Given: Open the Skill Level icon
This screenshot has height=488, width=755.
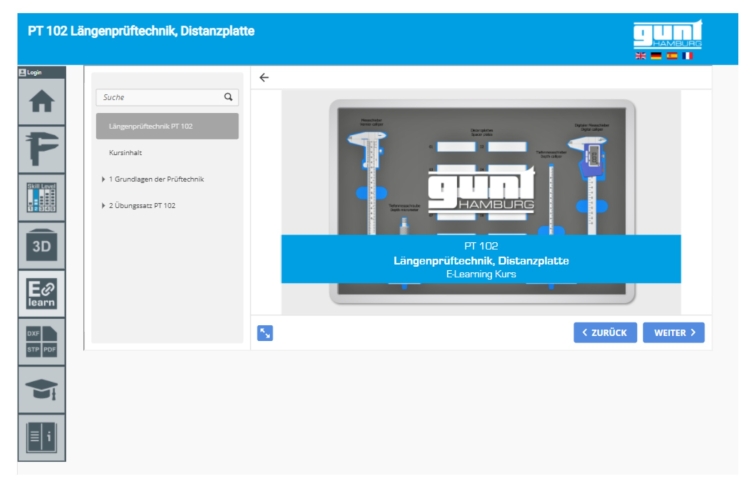Looking at the screenshot, I should pos(41,198).
